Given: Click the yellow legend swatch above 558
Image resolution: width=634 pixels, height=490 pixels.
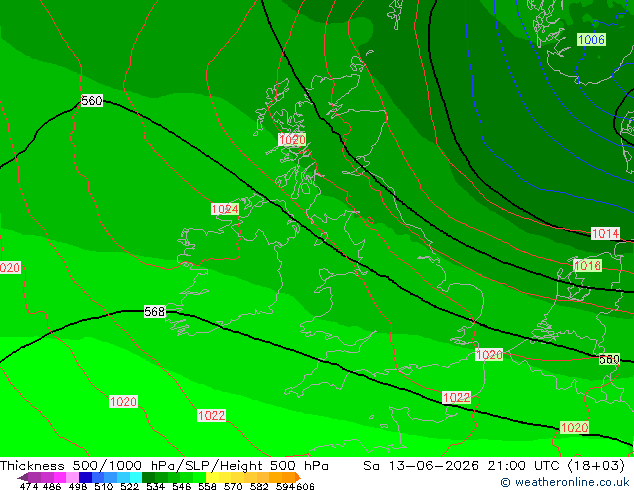Looking at the screenshot, I should click(212, 477).
